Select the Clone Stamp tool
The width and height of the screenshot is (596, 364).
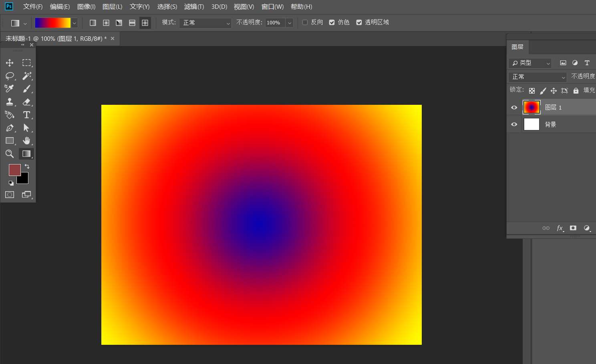pyautogui.click(x=10, y=102)
